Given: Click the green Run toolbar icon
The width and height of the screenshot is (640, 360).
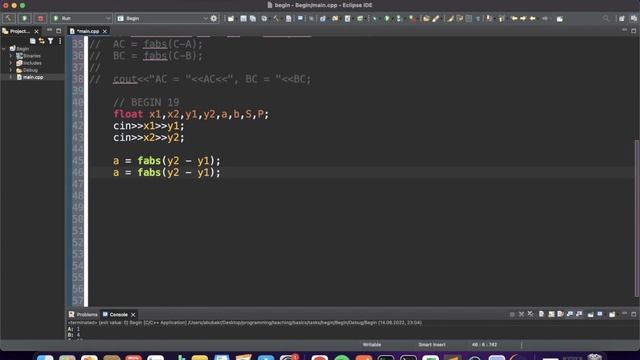Looking at the screenshot, I should 387,18.
